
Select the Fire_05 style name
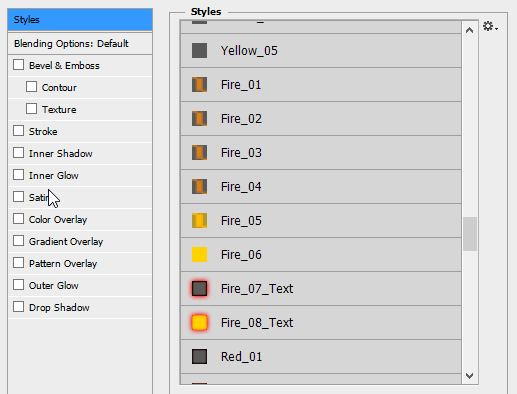point(241,221)
